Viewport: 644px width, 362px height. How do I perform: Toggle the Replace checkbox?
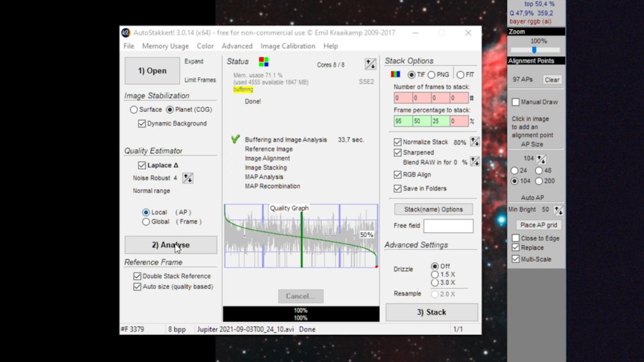click(x=516, y=248)
